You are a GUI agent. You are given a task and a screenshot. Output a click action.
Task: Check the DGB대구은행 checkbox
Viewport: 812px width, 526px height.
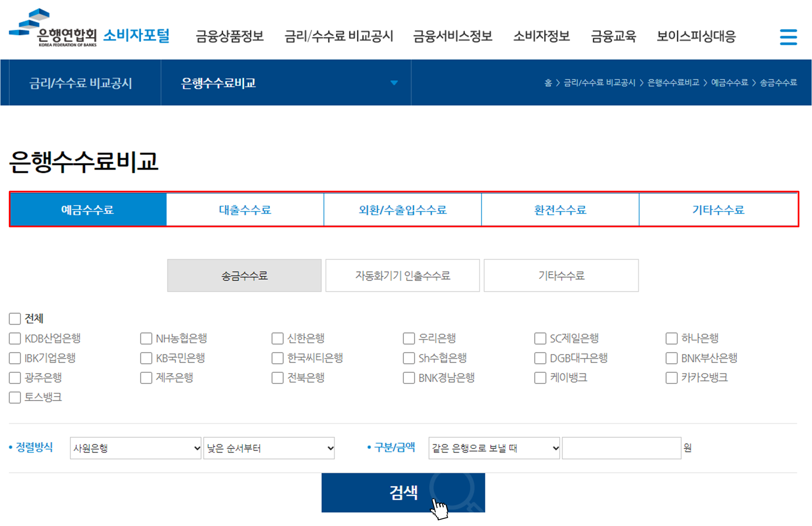tap(540, 358)
